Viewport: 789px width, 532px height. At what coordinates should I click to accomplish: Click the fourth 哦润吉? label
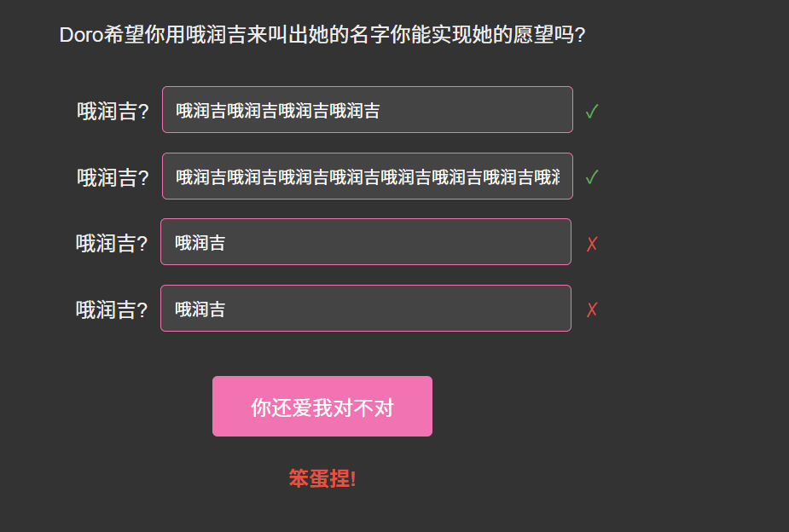112,309
